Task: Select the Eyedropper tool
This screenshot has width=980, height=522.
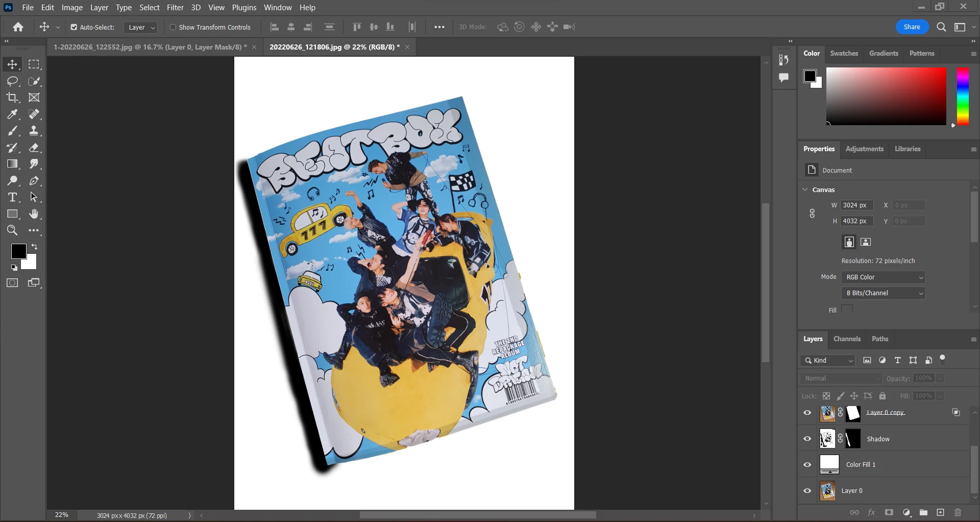Action: (x=12, y=114)
